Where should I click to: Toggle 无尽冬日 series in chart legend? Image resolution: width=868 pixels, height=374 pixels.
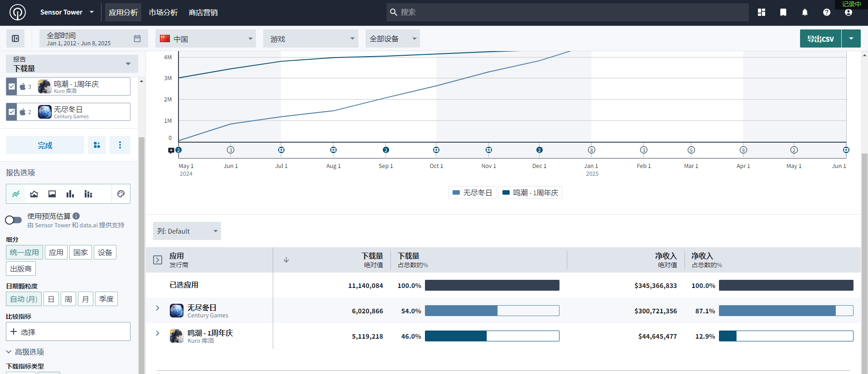(x=473, y=192)
